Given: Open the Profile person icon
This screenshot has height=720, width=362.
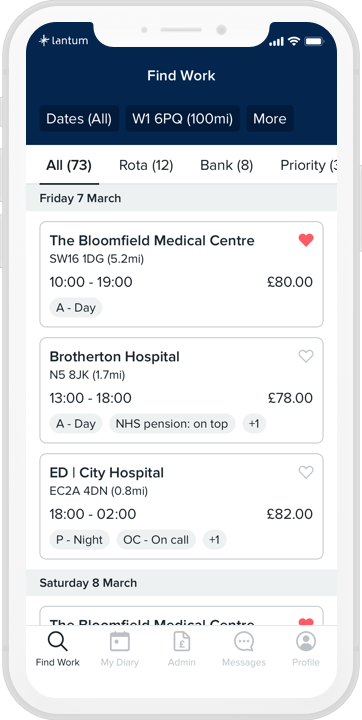Looking at the screenshot, I should 306,641.
